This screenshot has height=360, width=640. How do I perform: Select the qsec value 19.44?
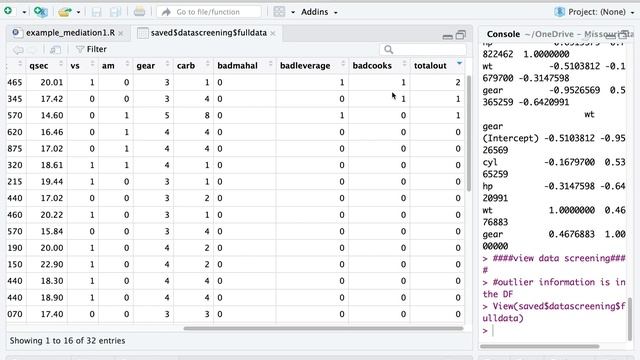(x=52, y=182)
